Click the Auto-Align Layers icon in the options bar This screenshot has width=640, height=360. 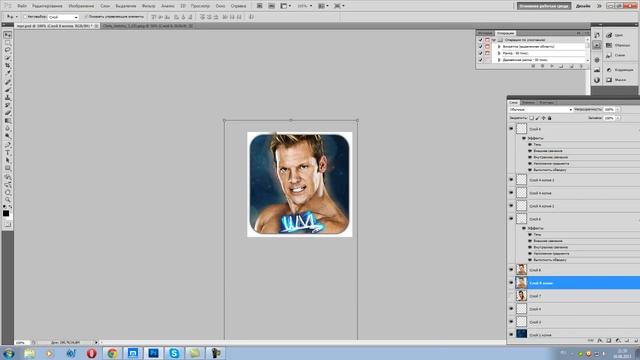pos(251,17)
